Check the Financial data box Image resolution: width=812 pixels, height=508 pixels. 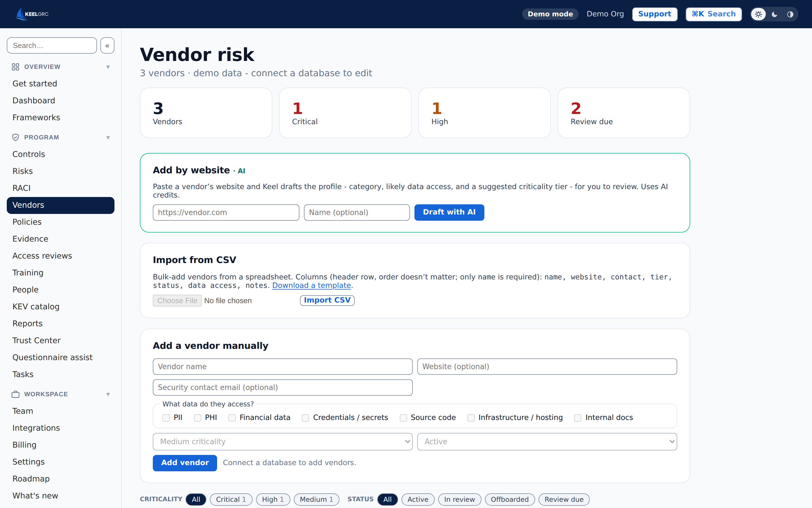pyautogui.click(x=232, y=418)
